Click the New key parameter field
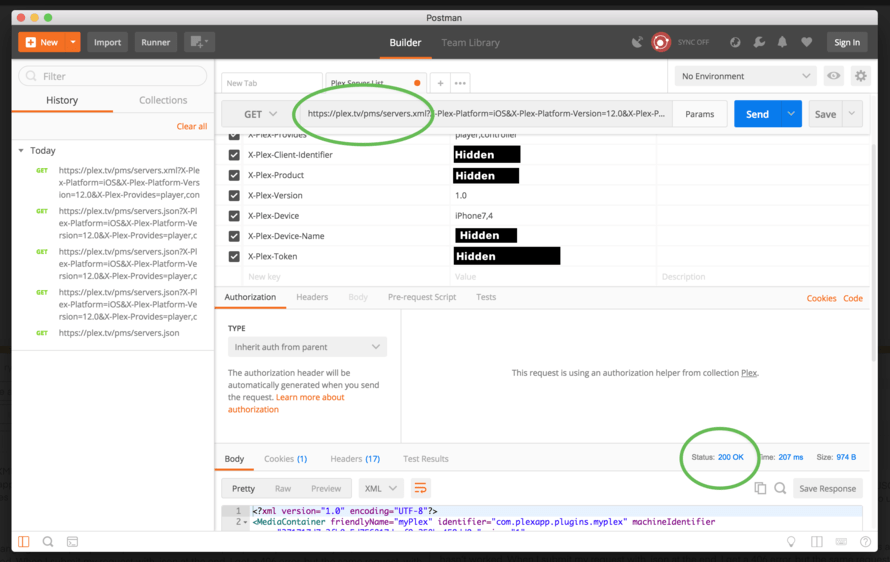The height and width of the screenshot is (562, 890). click(x=347, y=276)
